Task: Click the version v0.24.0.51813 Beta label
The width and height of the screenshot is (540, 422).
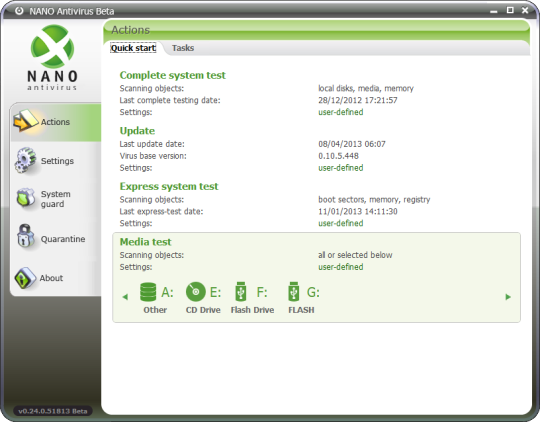Action: 53,411
